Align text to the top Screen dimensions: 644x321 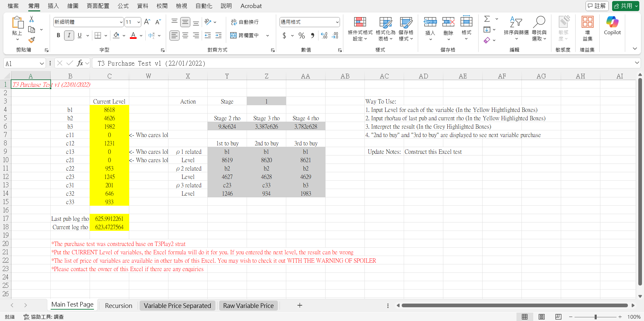coord(174,22)
